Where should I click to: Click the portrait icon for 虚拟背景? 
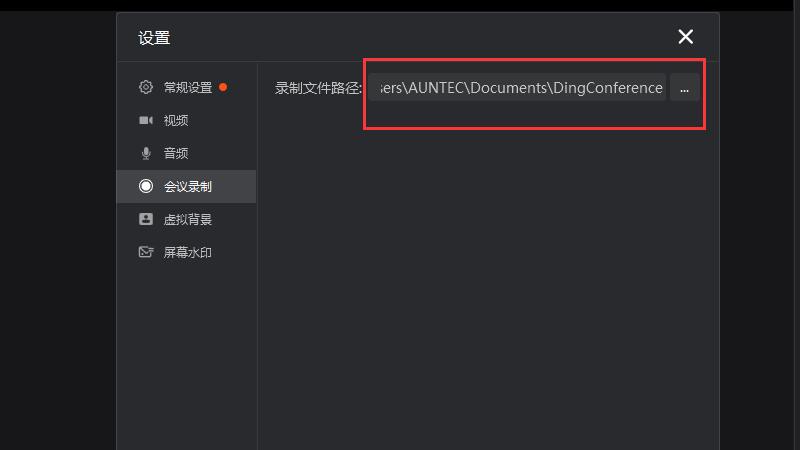click(146, 219)
